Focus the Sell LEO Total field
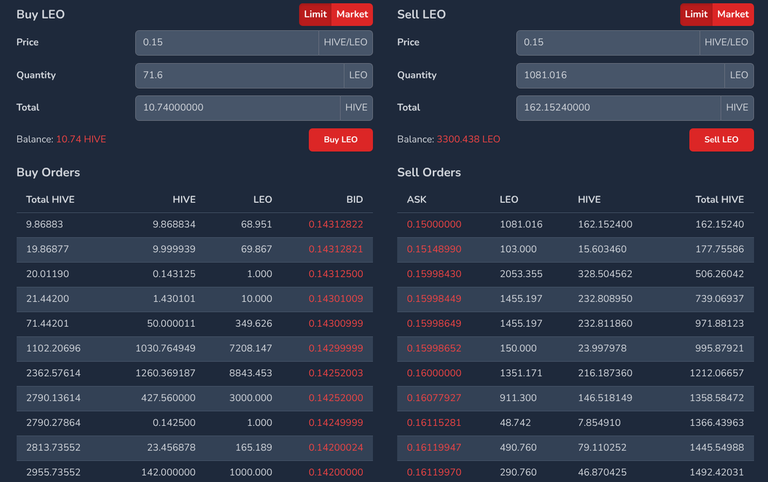 coord(618,108)
